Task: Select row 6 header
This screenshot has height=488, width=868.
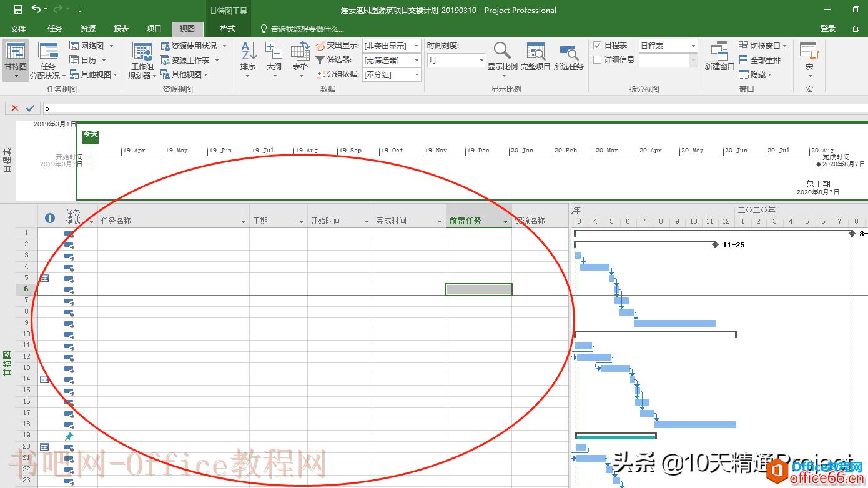Action: (x=26, y=289)
